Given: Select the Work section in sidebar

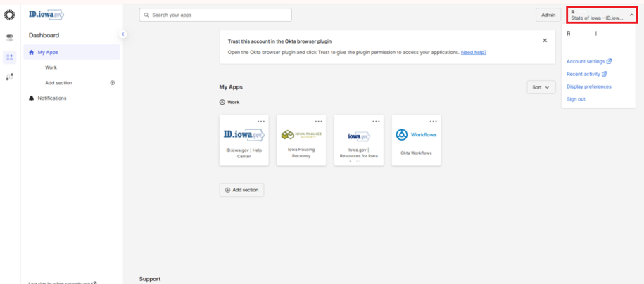Looking at the screenshot, I should (x=51, y=67).
